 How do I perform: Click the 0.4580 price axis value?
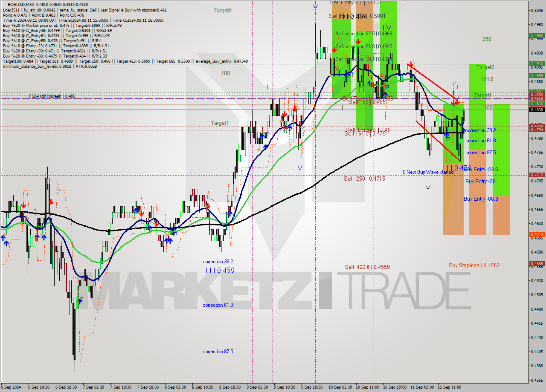tap(537, 252)
